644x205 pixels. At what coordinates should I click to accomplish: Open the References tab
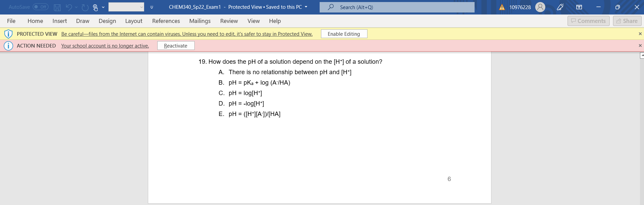[166, 21]
